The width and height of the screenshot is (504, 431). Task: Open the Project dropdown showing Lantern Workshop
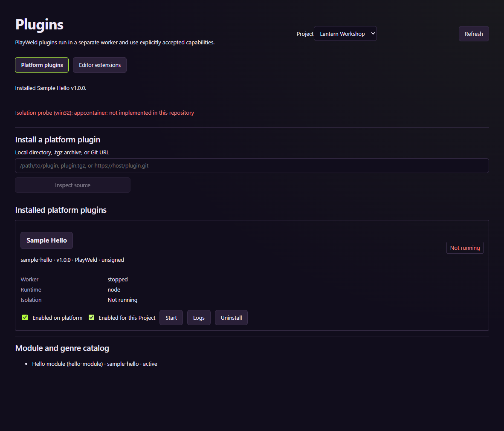click(345, 33)
